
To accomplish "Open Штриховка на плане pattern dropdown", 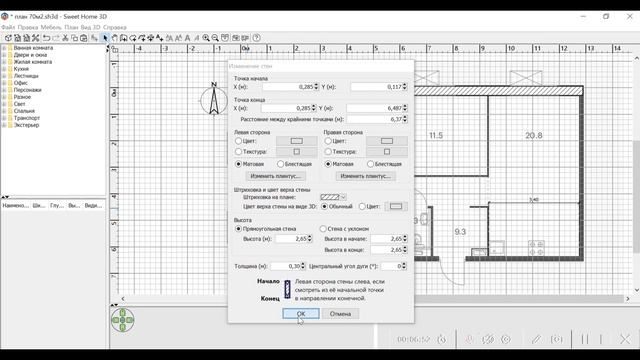I will tap(333, 197).
